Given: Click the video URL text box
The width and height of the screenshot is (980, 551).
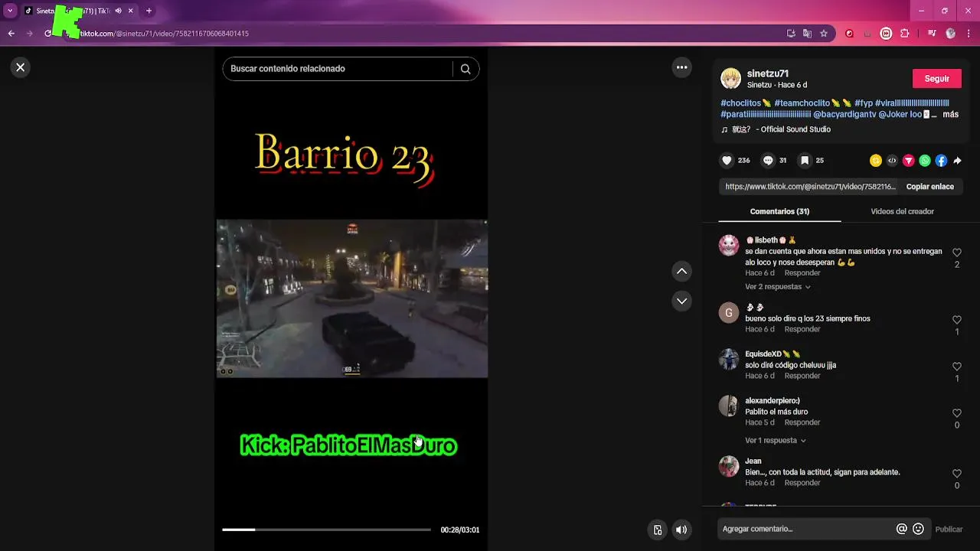Looking at the screenshot, I should pos(809,187).
